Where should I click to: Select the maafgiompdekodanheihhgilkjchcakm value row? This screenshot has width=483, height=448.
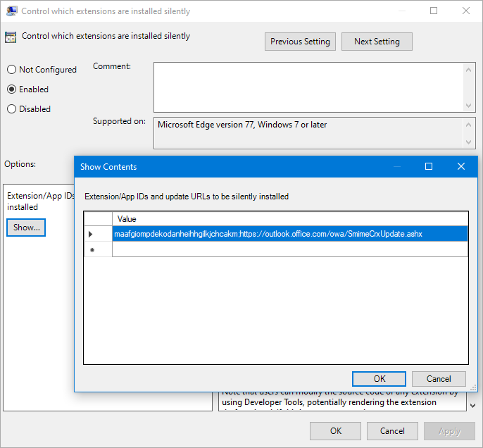coord(290,234)
